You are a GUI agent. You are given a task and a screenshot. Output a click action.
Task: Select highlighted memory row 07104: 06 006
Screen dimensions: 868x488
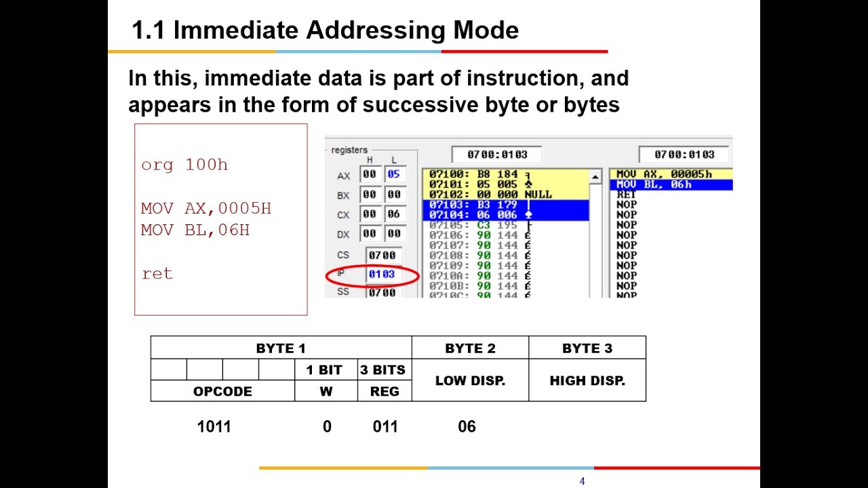pyautogui.click(x=505, y=215)
